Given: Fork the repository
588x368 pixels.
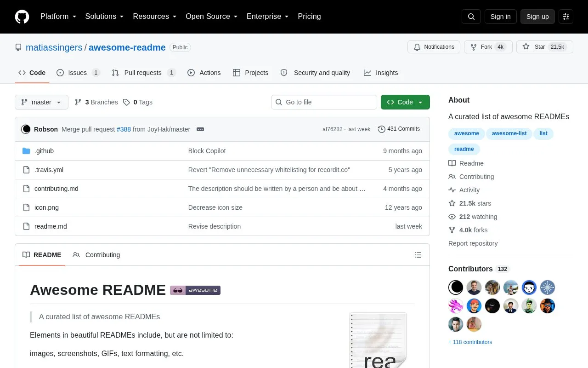Looking at the screenshot, I should click(488, 47).
